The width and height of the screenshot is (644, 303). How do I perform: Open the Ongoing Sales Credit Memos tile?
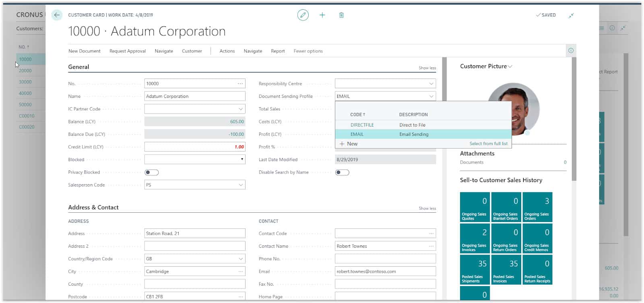(537, 238)
